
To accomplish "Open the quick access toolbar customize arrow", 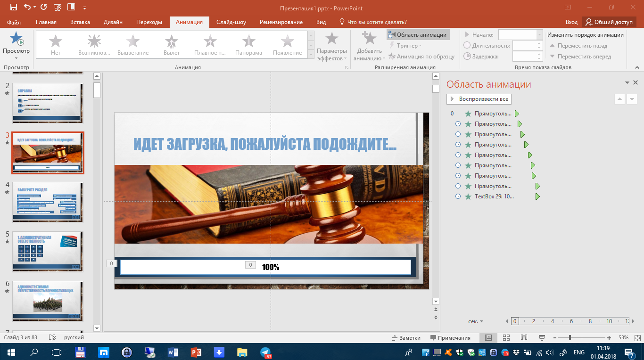I will (x=84, y=8).
